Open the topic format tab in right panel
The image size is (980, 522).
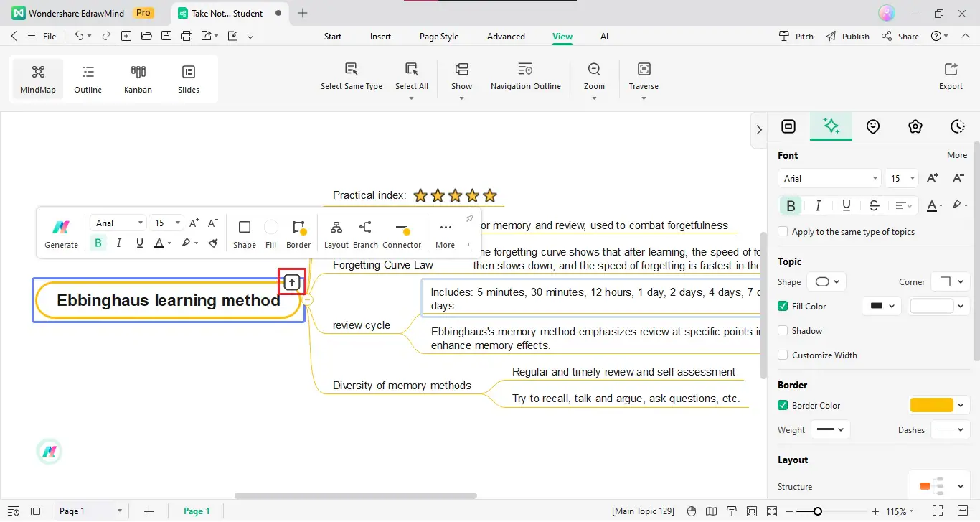click(788, 126)
